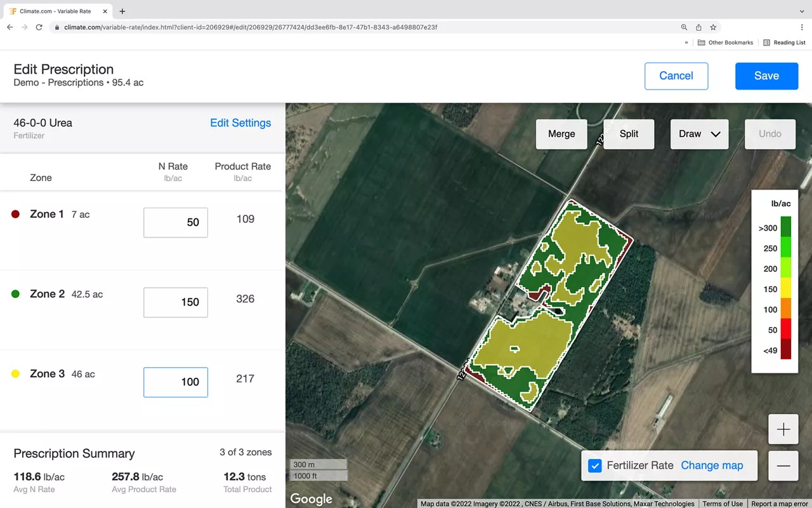Screen dimensions: 812x508
Task: Open the browser zoom magnifier icon
Action: tap(684, 27)
